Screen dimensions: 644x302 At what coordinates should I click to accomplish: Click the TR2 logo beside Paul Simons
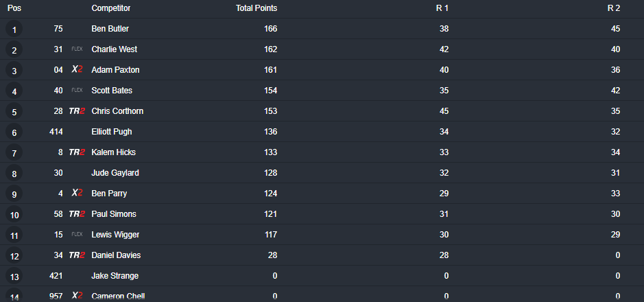(77, 213)
